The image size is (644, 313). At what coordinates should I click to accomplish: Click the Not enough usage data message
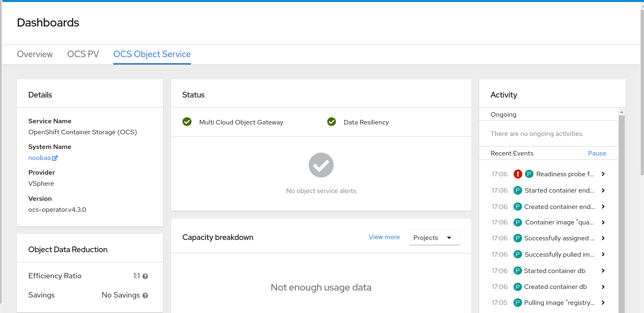click(321, 288)
